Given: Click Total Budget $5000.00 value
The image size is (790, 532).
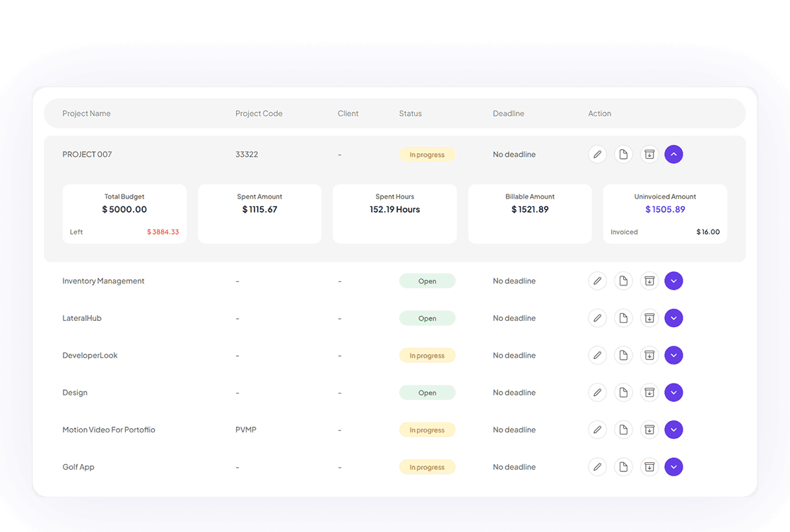Looking at the screenshot, I should (x=124, y=209).
